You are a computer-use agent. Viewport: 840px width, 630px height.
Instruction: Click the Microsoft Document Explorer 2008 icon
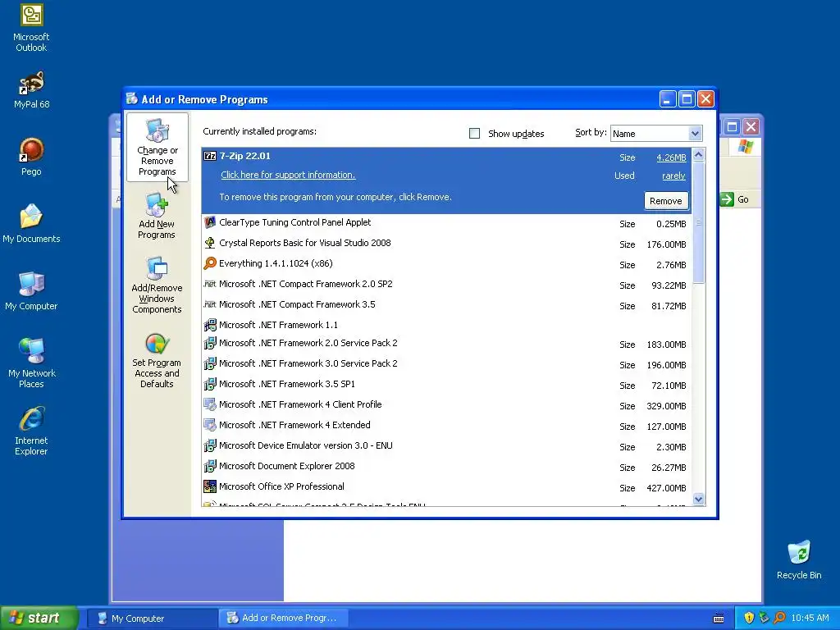[x=210, y=466]
